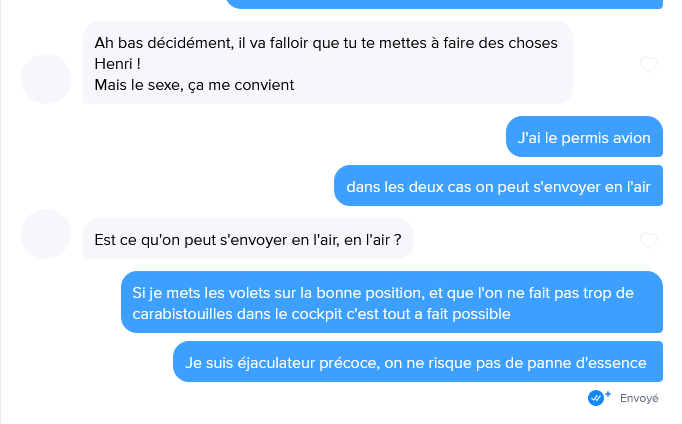Select the "dans les deux cas" message bubble
This screenshot has height=424, width=682.
pos(497,186)
